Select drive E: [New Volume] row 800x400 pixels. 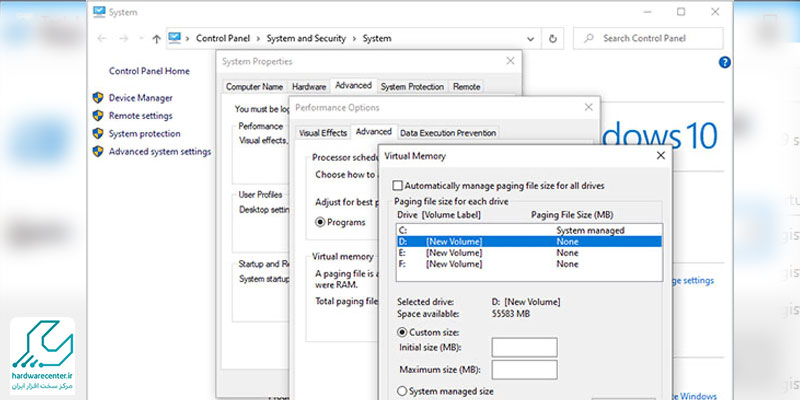[529, 253]
